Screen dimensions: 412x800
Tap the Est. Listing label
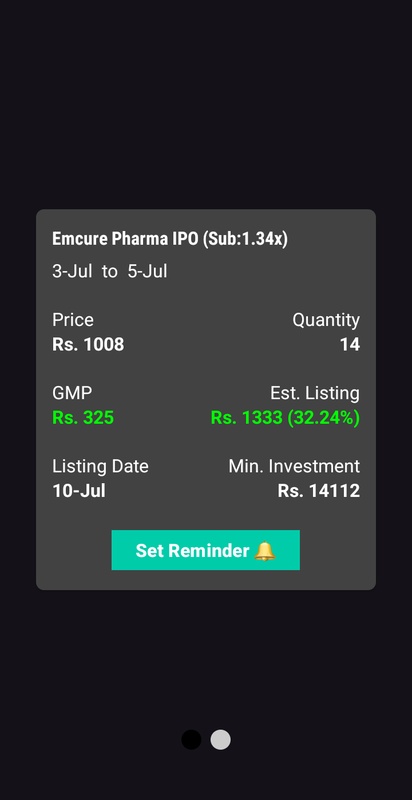(x=315, y=393)
